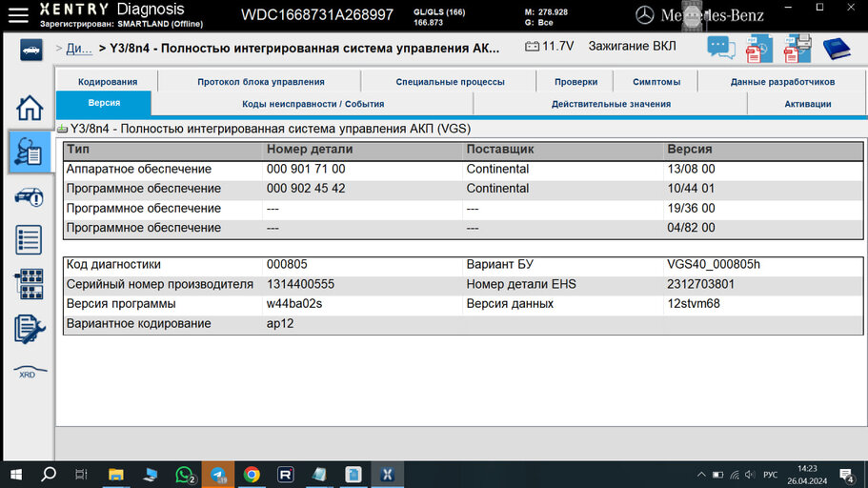Go to the Home sidebar icon
This screenshot has width=868, height=488.
pos(29,108)
